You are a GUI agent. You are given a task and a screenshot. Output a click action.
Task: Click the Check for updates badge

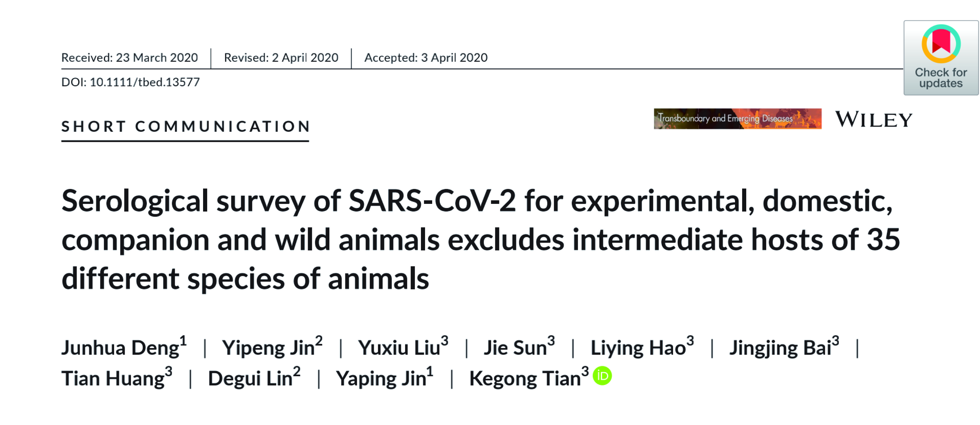pyautogui.click(x=941, y=58)
